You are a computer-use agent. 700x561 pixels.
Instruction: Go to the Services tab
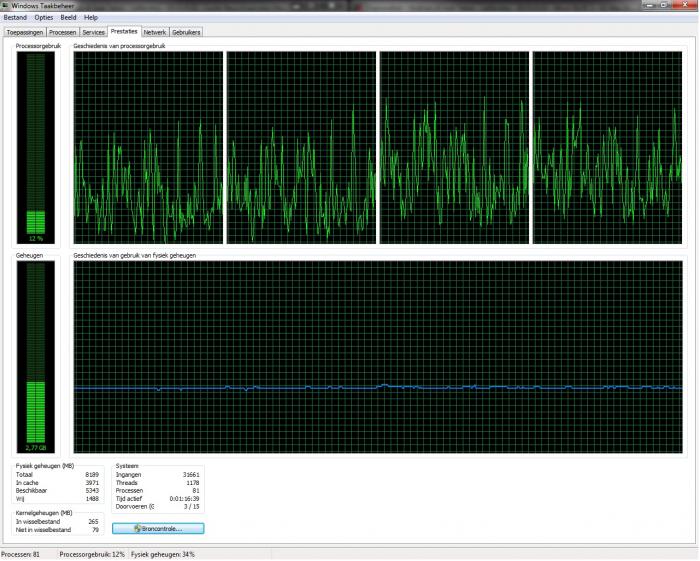[93, 32]
